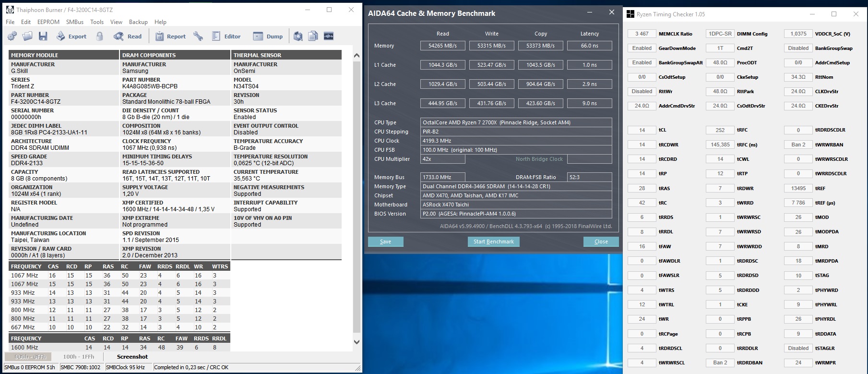The image size is (868, 374).
Task: Open the Help menu in Thaiphoon Burner
Action: click(x=160, y=22)
